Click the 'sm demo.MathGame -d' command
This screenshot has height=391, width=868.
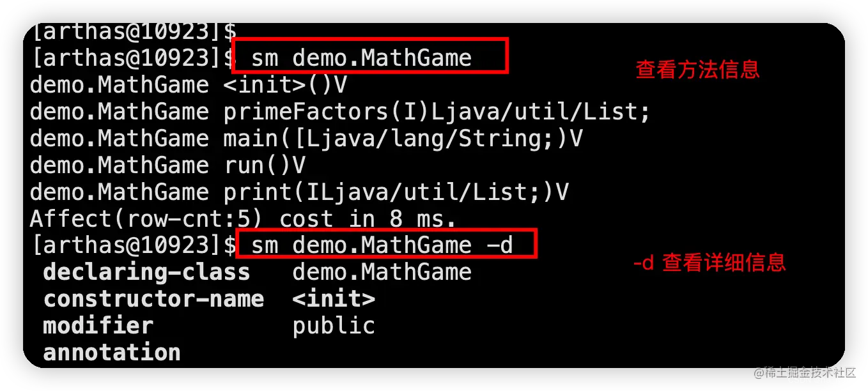[382, 245]
